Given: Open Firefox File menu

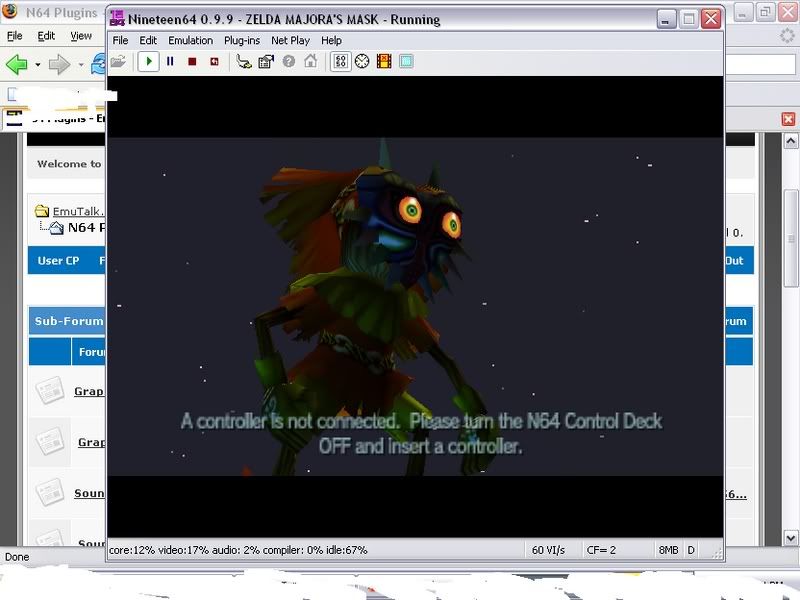Looking at the screenshot, I should 14,36.
